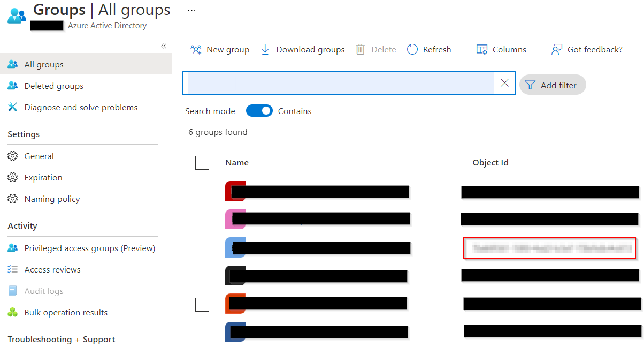This screenshot has width=644, height=347.
Task: Sort by the Name column header
Action: coord(237,163)
